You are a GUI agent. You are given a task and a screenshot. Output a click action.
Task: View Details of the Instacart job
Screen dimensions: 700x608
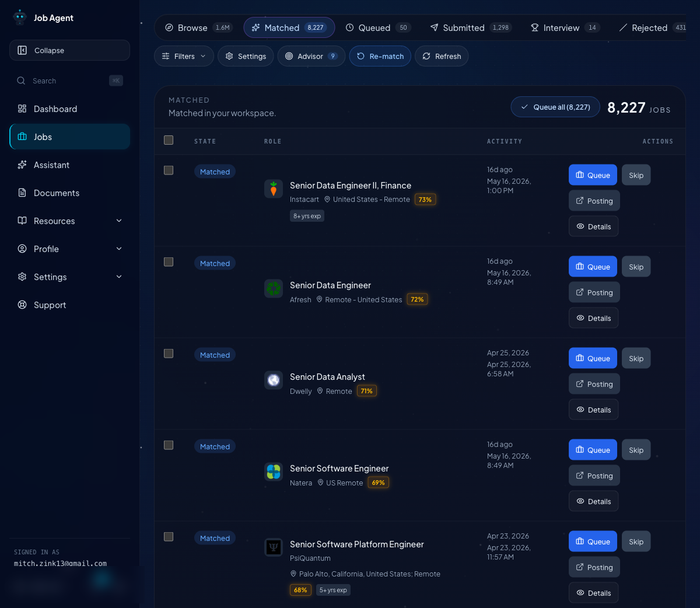click(x=594, y=226)
